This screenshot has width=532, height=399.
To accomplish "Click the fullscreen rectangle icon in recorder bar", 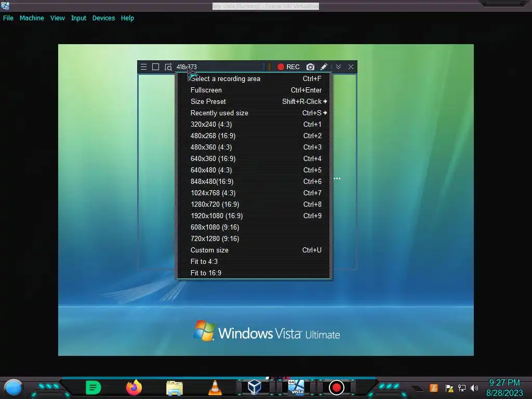I will pyautogui.click(x=155, y=67).
